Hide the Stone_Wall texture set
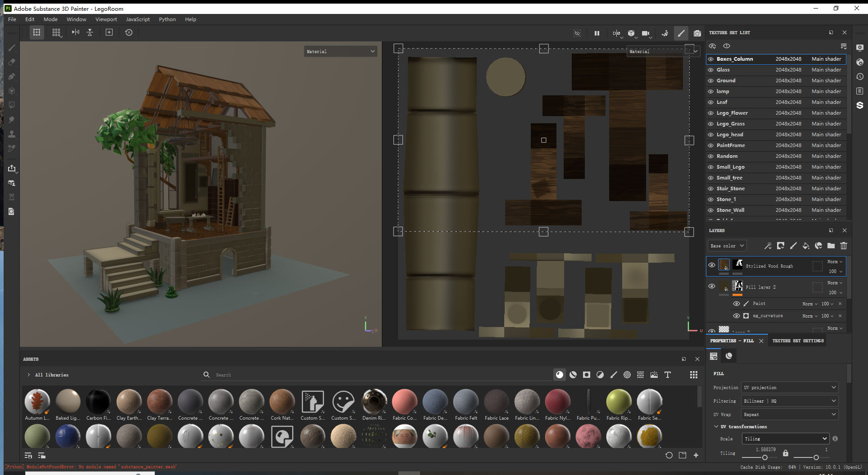Screen dimensions: 868x475 (x=711, y=210)
